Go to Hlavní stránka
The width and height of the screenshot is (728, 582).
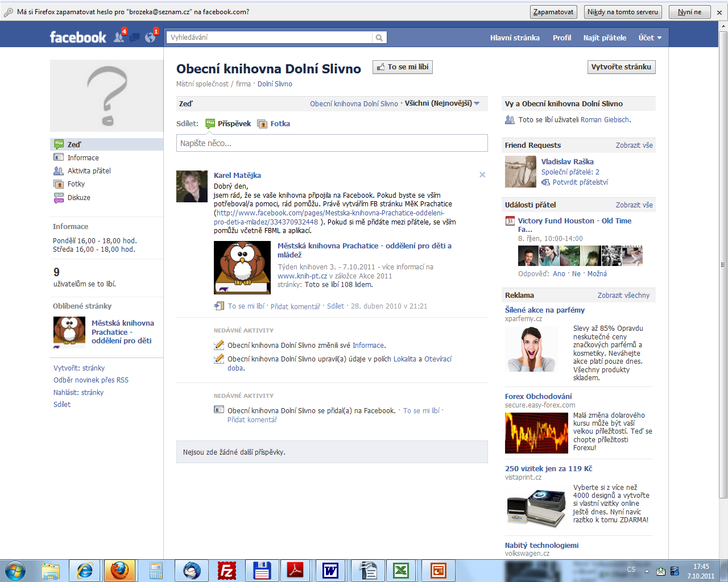(x=515, y=38)
